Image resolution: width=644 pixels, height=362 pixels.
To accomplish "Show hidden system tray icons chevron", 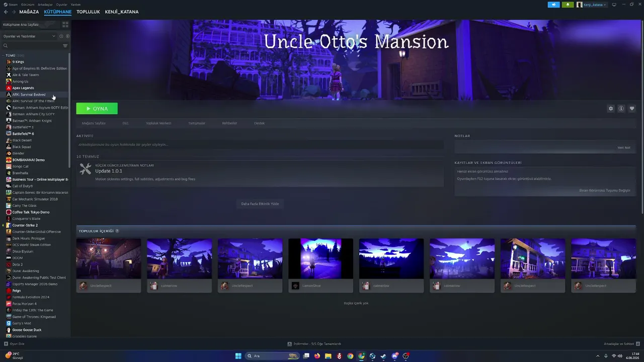I will 599,356.
